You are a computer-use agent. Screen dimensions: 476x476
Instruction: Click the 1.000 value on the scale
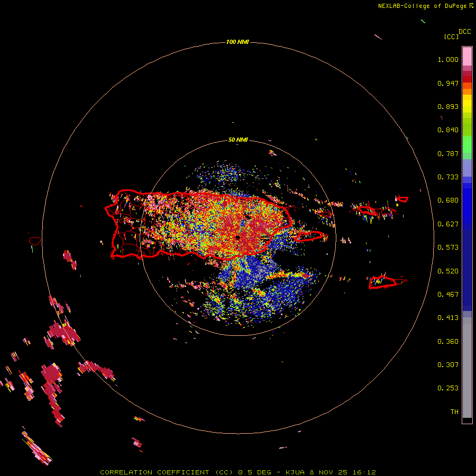pos(448,59)
